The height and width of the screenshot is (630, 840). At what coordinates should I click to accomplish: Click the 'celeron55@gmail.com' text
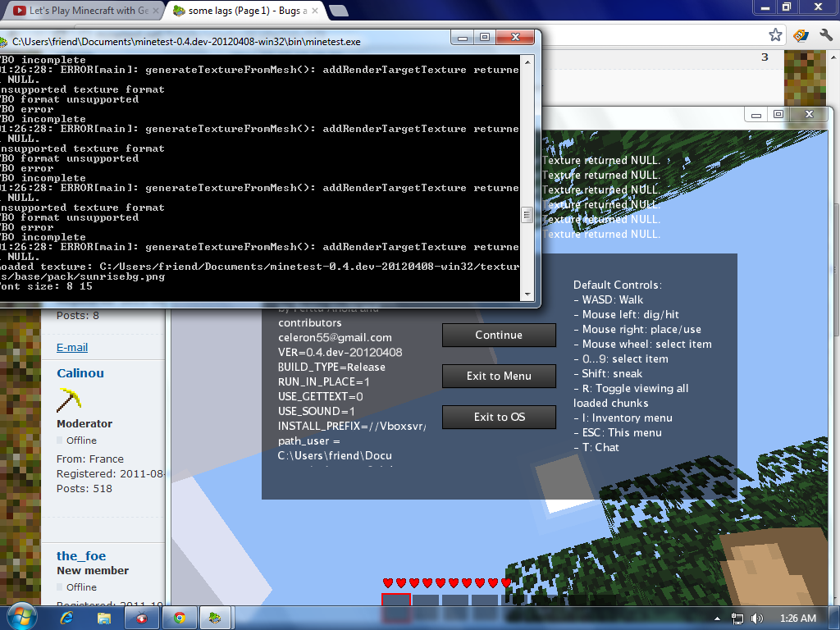pyautogui.click(x=335, y=337)
